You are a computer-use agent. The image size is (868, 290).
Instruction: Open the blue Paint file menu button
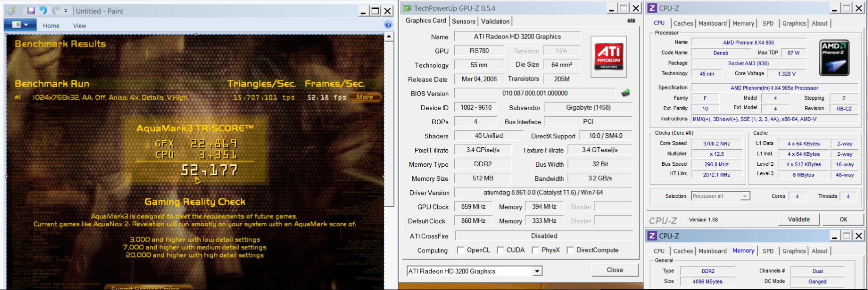click(20, 25)
